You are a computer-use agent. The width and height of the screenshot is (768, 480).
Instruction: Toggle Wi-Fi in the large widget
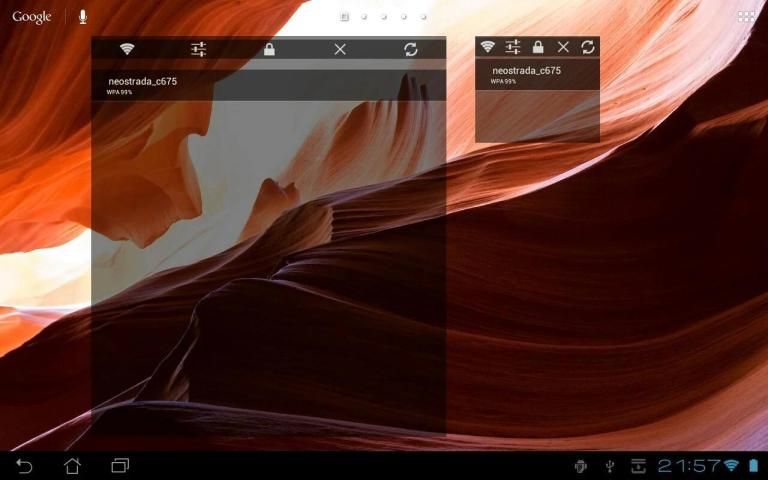pos(127,49)
